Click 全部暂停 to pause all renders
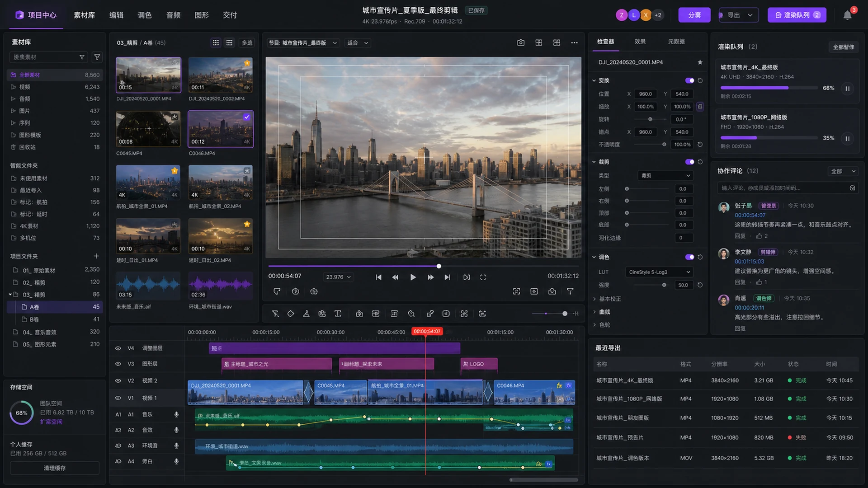 [844, 47]
